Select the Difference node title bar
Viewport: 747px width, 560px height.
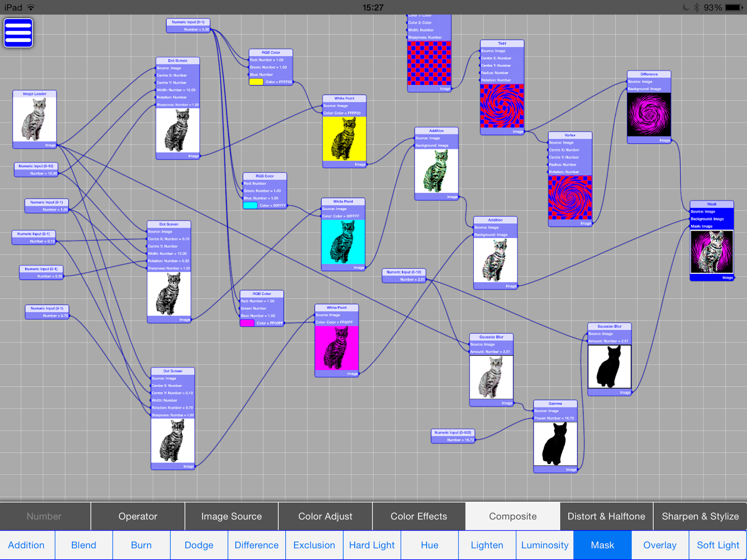pos(649,74)
